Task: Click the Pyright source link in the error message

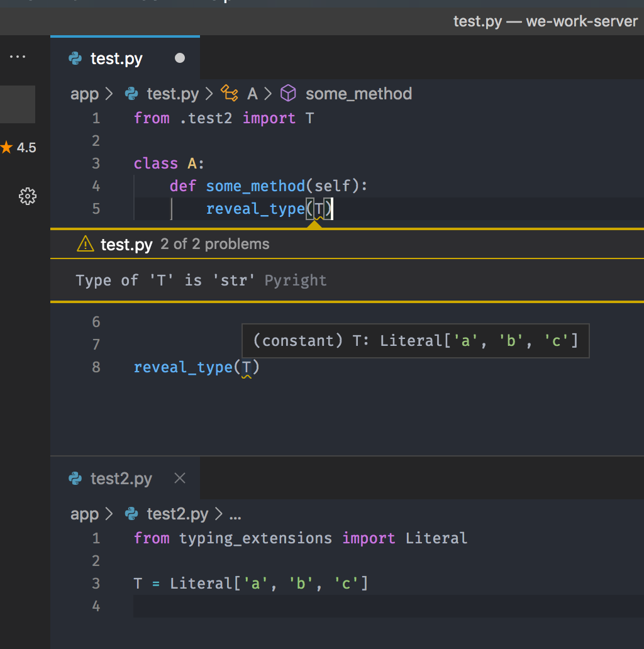Action: click(295, 280)
